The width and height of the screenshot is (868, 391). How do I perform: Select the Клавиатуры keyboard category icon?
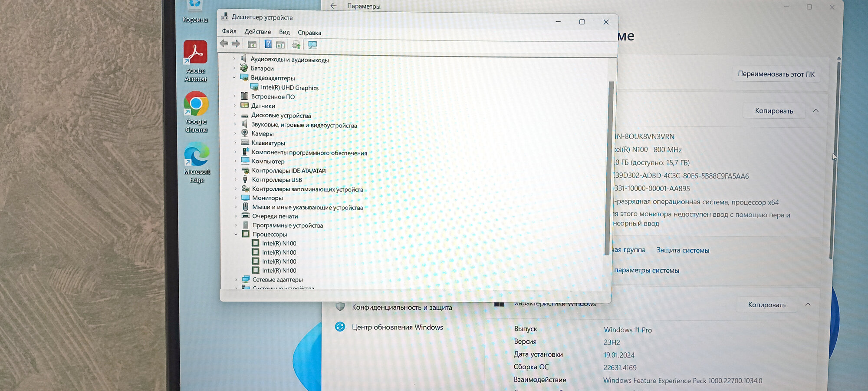tap(245, 142)
